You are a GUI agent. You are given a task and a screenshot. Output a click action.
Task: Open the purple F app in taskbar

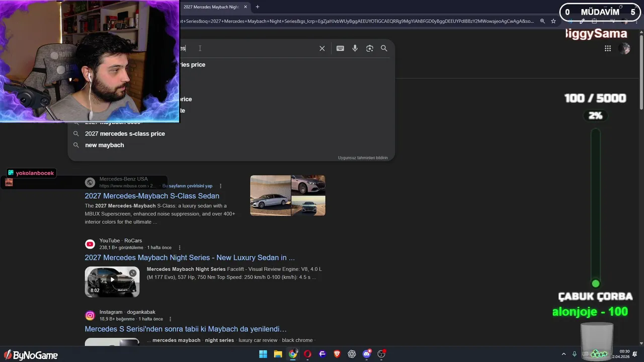click(323, 354)
